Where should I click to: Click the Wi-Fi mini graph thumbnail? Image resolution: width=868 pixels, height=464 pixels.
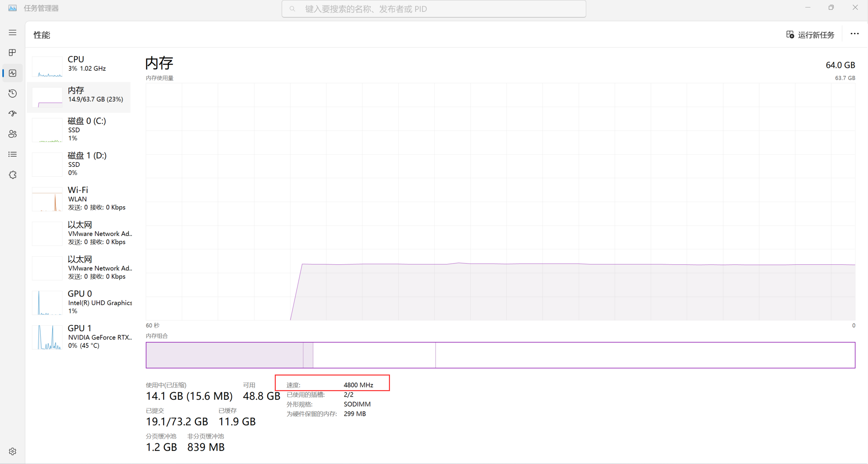(47, 199)
